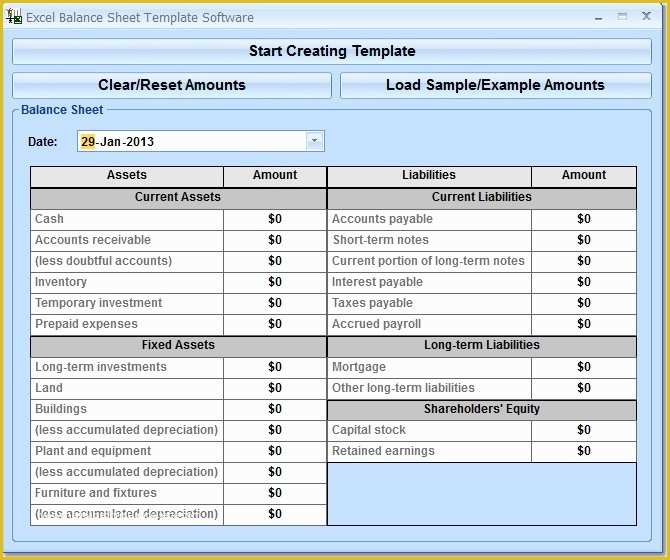Viewport: 670px width, 560px height.
Task: Edit the Temporary investment amount
Action: tap(275, 303)
